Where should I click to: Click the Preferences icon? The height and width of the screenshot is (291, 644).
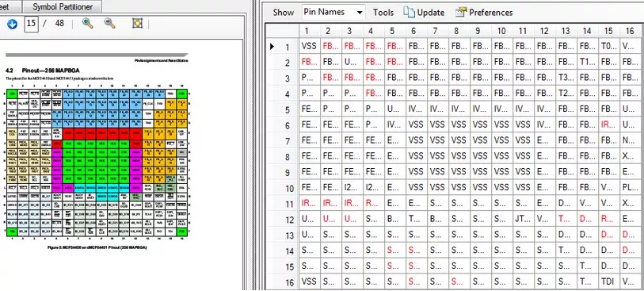click(461, 13)
